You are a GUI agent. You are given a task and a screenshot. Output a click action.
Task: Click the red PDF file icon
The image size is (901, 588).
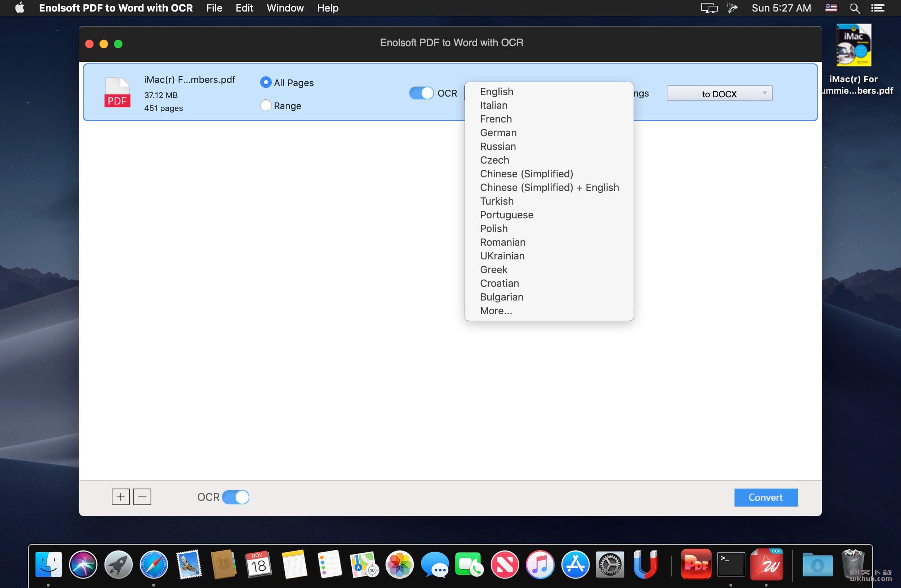(x=117, y=93)
